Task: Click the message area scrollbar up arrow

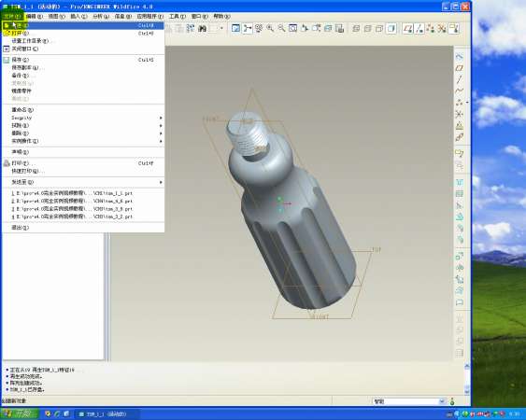Action: tap(466, 367)
